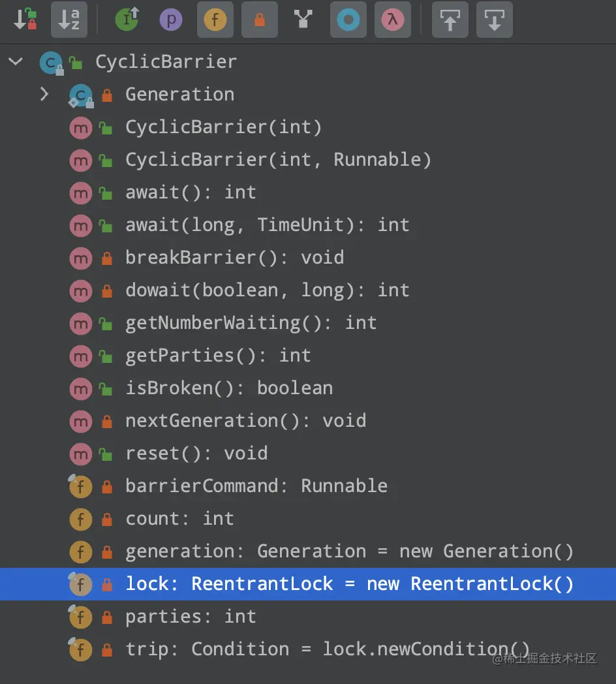
Task: Click the Generation class icon
Action: pos(81,95)
